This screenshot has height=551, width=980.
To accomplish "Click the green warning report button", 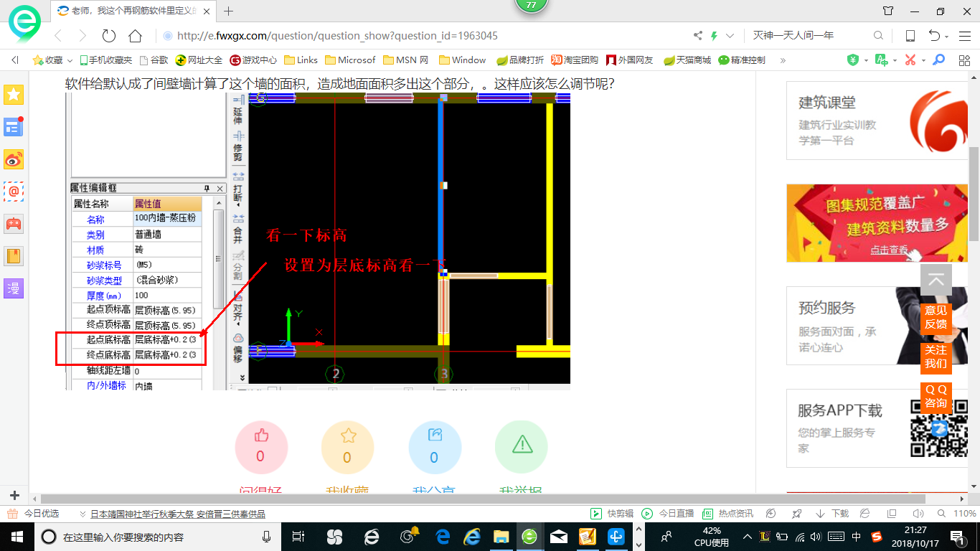I will [522, 447].
